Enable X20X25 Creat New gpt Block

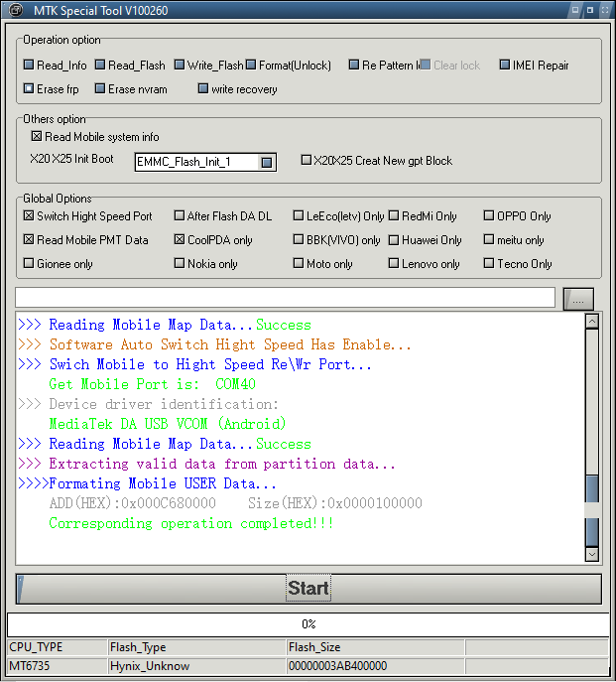[307, 161]
